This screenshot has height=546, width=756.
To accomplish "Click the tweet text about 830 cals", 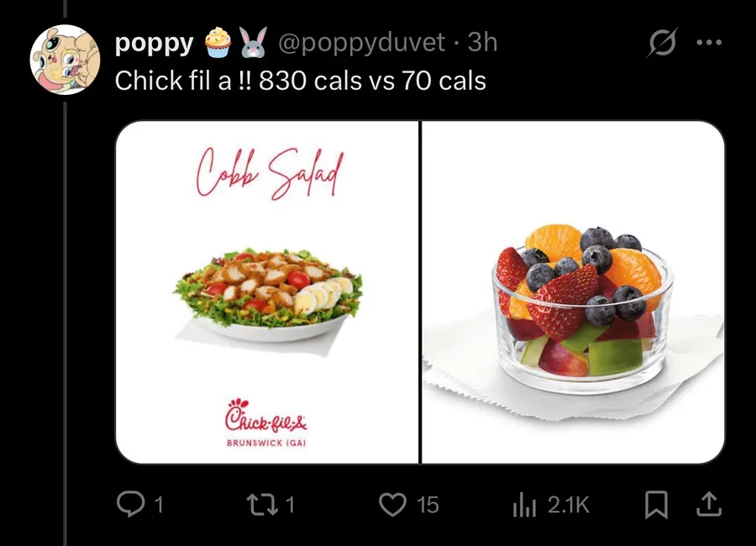I will point(300,81).
